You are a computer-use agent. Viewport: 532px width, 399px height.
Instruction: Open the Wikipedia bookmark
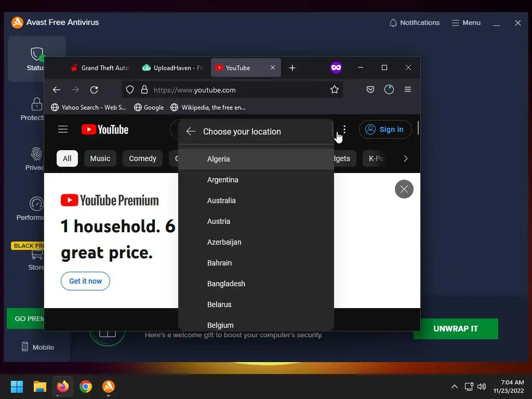pos(208,107)
